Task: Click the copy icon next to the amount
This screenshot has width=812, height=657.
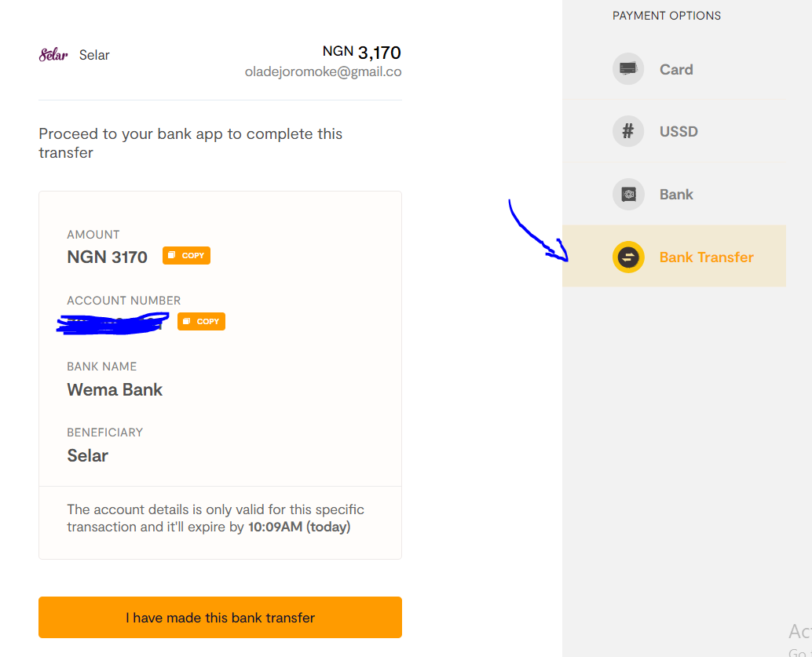Action: (x=172, y=255)
